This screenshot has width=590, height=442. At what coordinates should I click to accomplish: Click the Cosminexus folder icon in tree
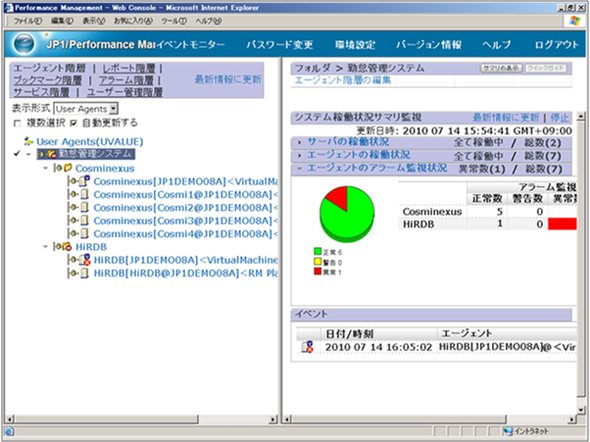click(x=68, y=168)
